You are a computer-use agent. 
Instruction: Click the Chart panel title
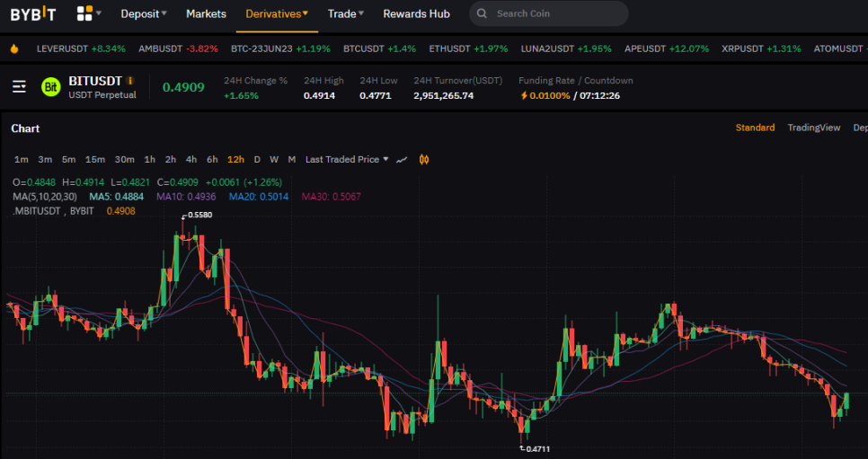(x=25, y=128)
